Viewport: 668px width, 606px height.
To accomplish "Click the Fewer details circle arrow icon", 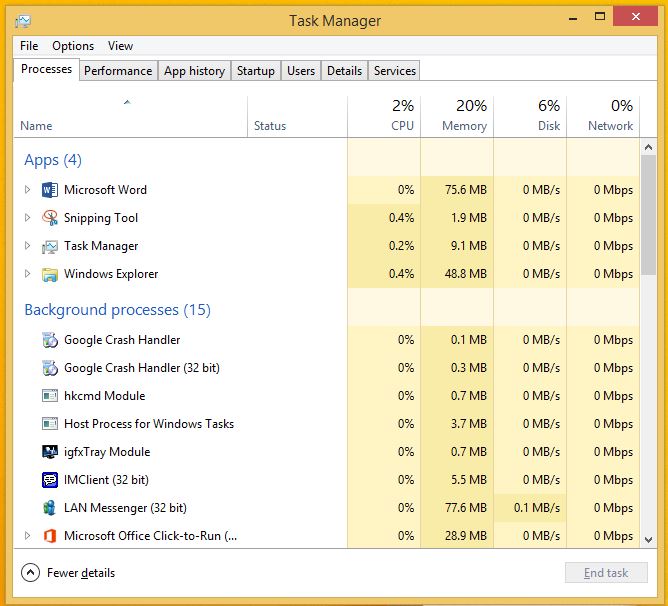I will 30,573.
